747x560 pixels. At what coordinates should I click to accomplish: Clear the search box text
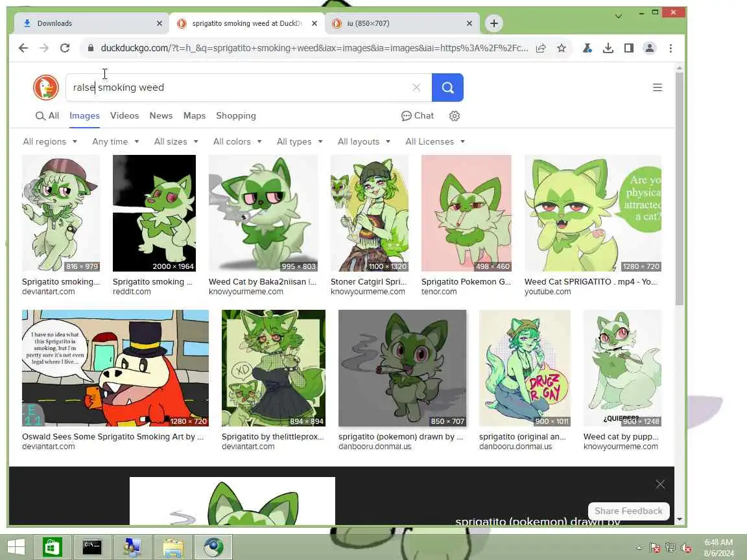[x=416, y=87]
